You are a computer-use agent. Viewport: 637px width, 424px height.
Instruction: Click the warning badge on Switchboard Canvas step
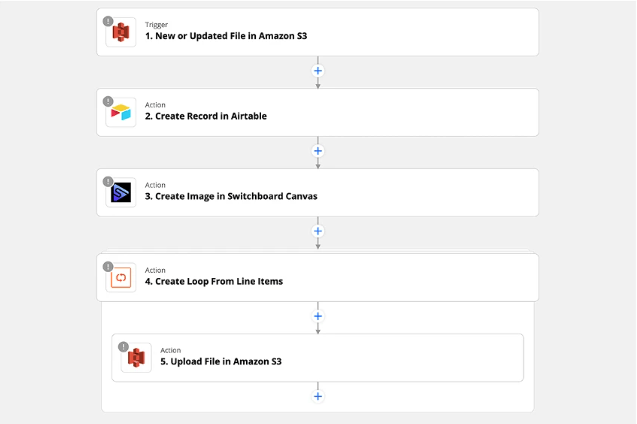[108, 181]
